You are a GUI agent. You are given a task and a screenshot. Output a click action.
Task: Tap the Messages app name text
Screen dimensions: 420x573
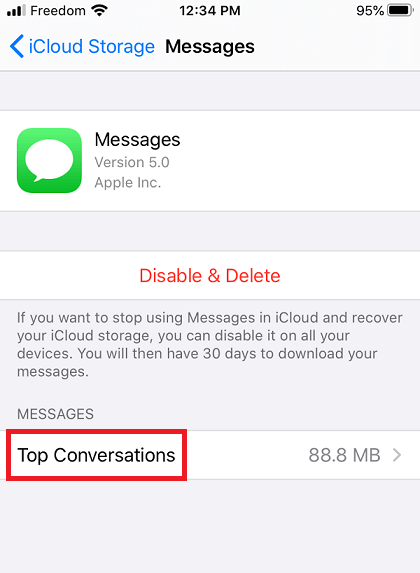[137, 140]
